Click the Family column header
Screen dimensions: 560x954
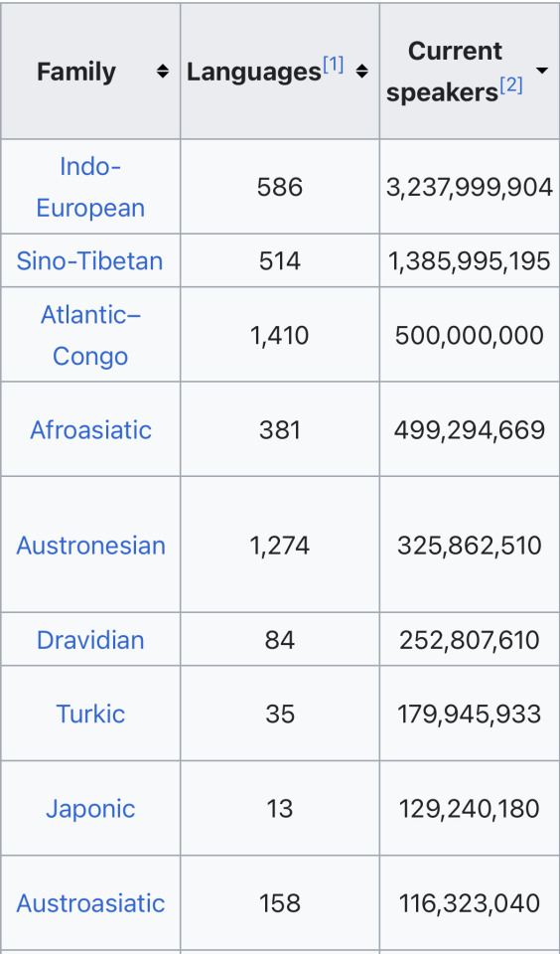pyautogui.click(x=76, y=72)
